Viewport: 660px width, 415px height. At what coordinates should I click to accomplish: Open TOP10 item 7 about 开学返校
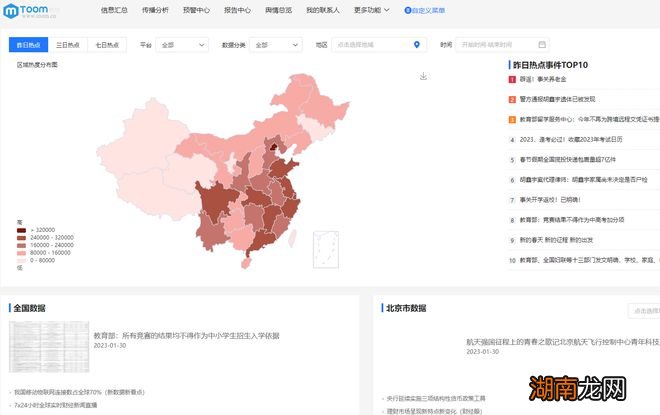tap(550, 200)
